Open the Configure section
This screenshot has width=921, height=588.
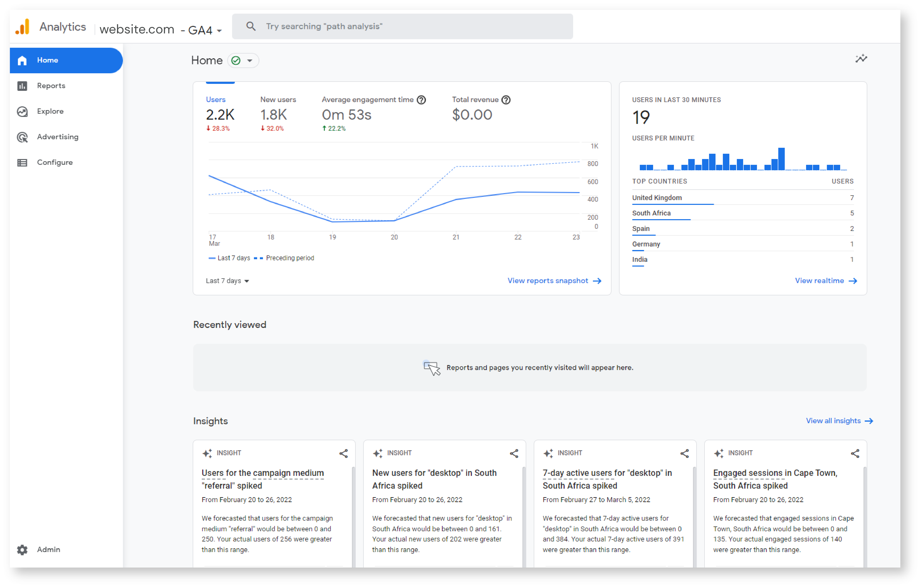coord(66,162)
